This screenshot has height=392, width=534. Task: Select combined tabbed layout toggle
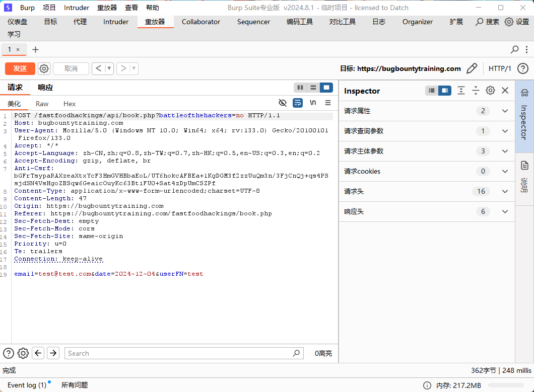tap(326, 88)
